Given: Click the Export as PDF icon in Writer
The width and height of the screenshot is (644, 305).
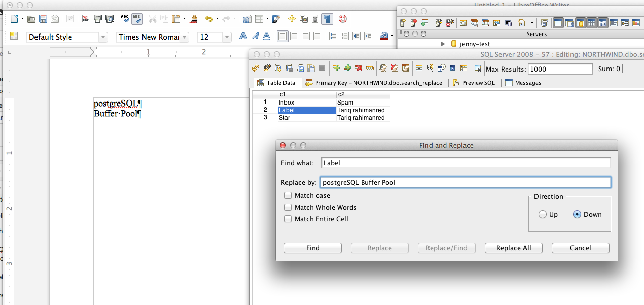Looking at the screenshot, I should tap(86, 19).
